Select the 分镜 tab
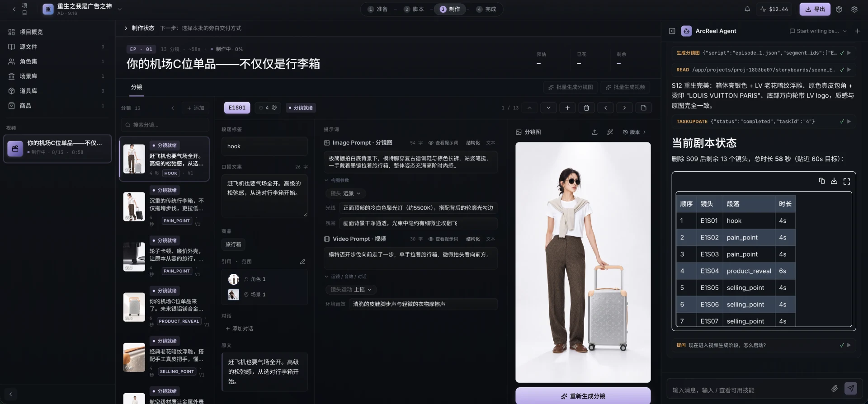 click(137, 87)
